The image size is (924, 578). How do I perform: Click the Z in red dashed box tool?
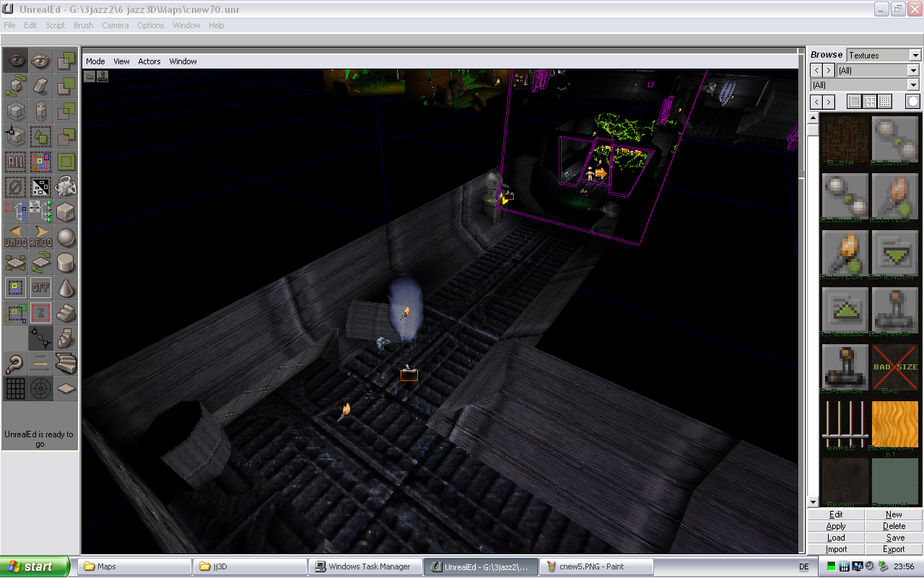(40, 313)
